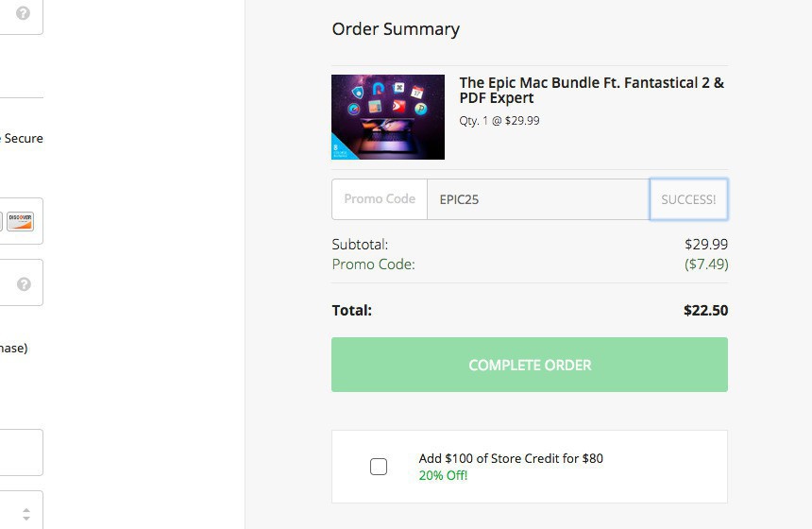This screenshot has width=812, height=529.
Task: Click the ($7.49) promo discount amount
Action: point(706,264)
